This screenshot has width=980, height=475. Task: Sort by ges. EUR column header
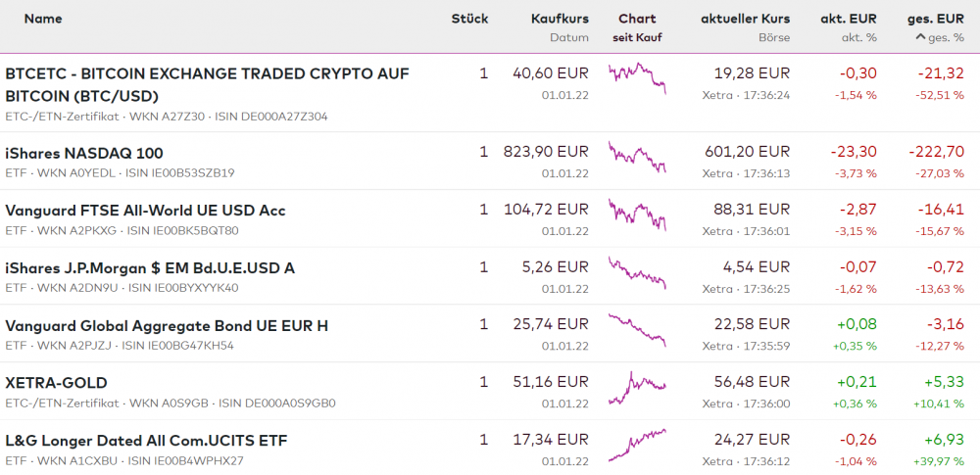pos(935,19)
